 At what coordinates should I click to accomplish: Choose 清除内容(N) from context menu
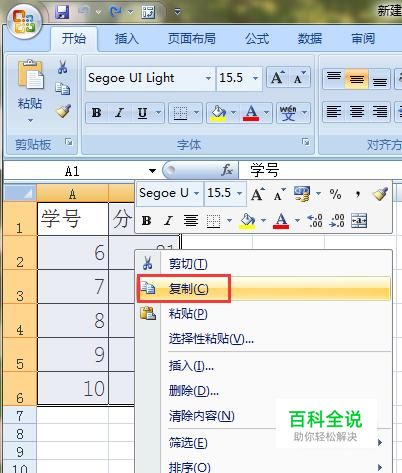pos(264,416)
